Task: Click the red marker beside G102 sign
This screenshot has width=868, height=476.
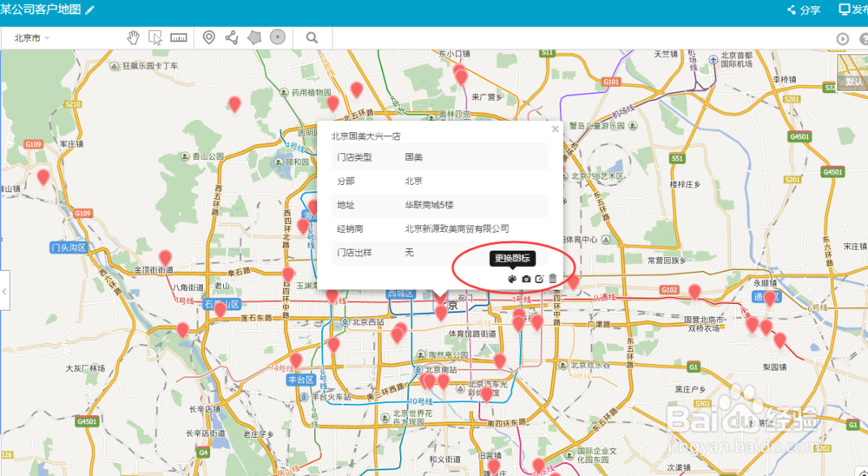Action: pyautogui.click(x=694, y=292)
